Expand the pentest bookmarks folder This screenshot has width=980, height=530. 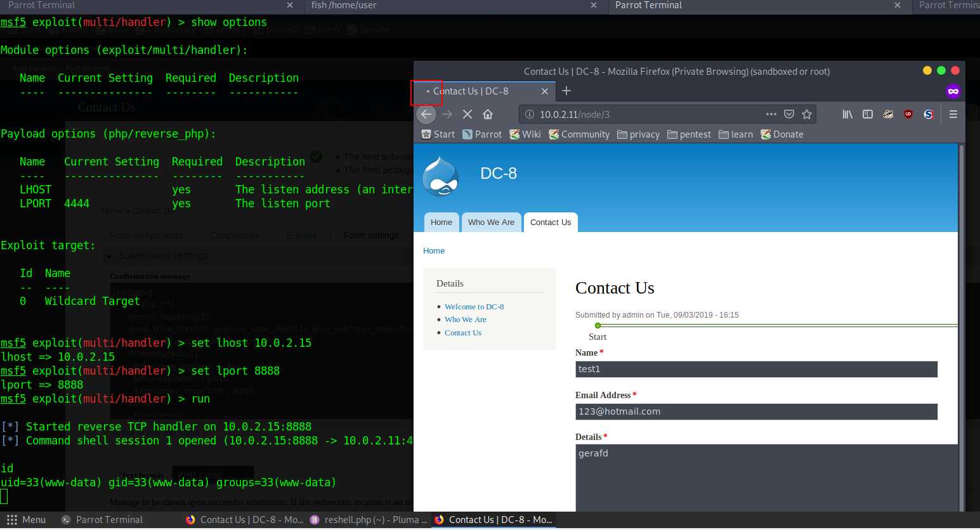tap(689, 134)
